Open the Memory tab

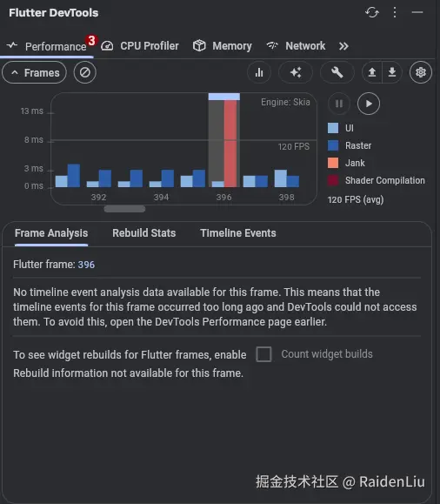[223, 46]
